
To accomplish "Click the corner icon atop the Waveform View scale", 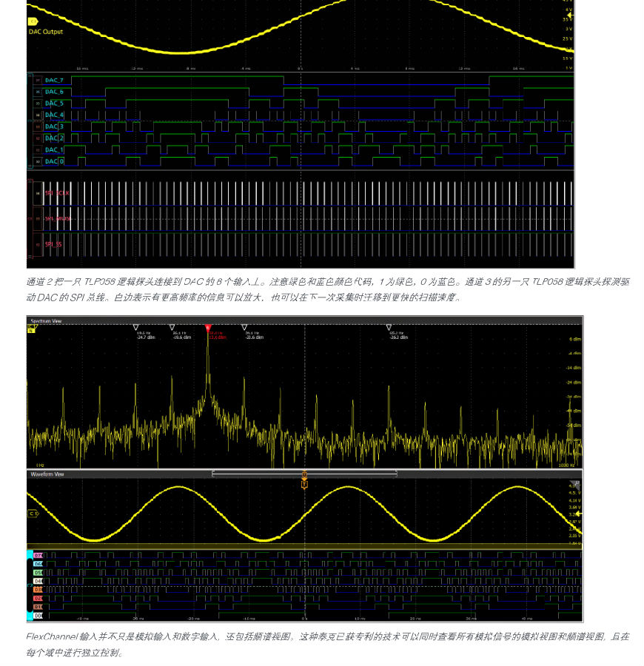I will click(574, 484).
